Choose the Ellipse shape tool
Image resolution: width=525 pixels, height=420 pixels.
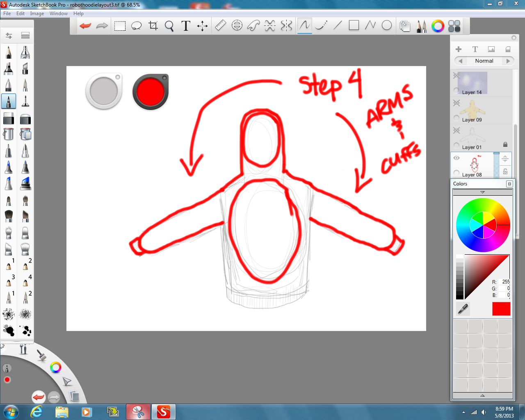tap(386, 25)
